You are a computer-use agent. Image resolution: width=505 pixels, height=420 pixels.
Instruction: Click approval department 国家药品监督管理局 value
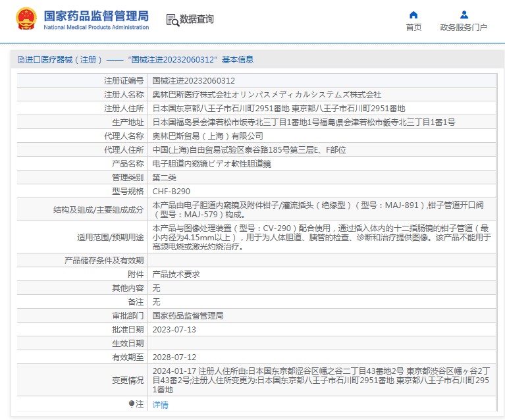click(188, 316)
